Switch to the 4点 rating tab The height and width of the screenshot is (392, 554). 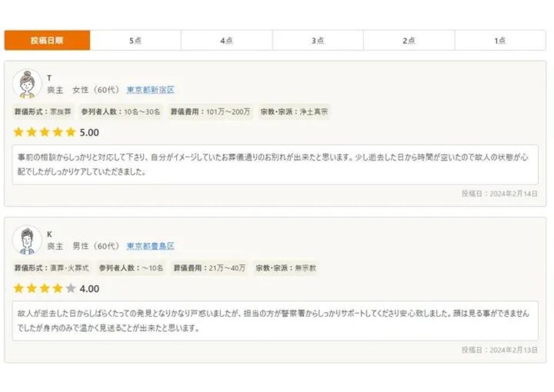tap(227, 40)
